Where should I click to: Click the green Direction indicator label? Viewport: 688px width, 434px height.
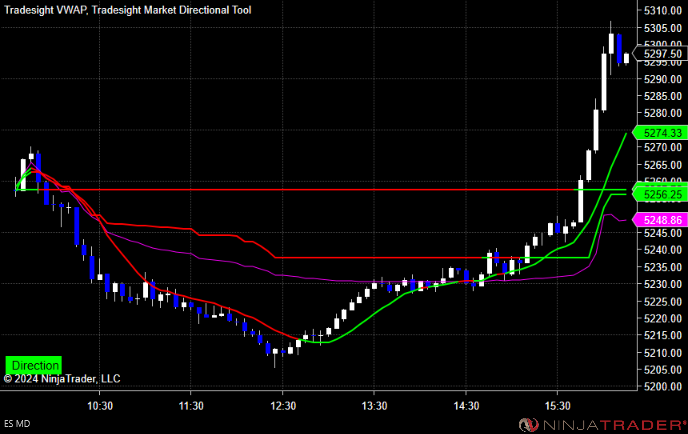point(34,365)
